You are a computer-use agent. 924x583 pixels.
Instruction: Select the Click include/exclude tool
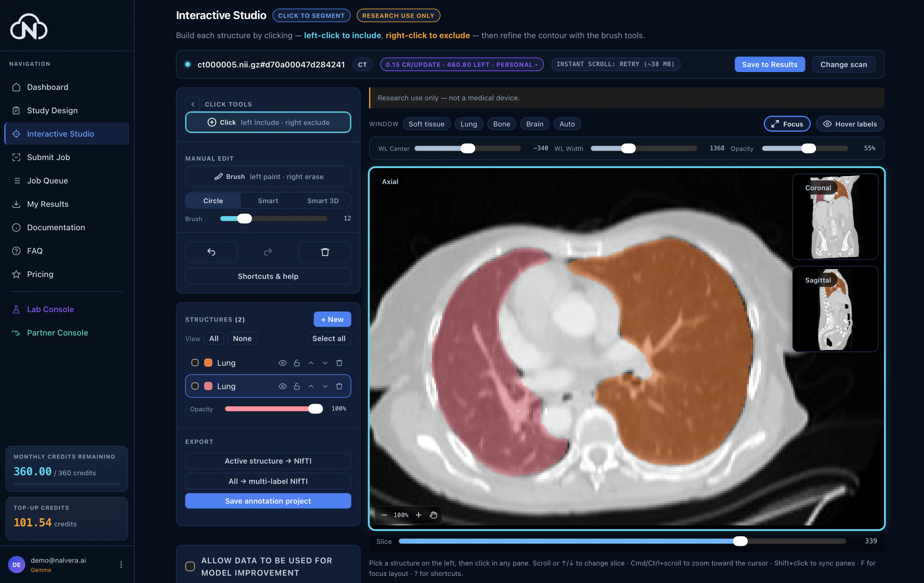click(x=268, y=122)
